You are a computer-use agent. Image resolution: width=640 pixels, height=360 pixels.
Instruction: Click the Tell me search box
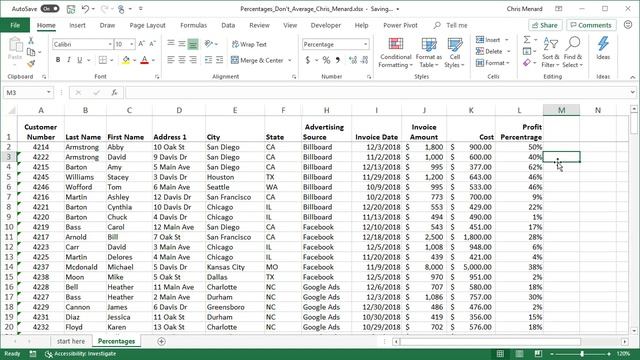(x=451, y=25)
